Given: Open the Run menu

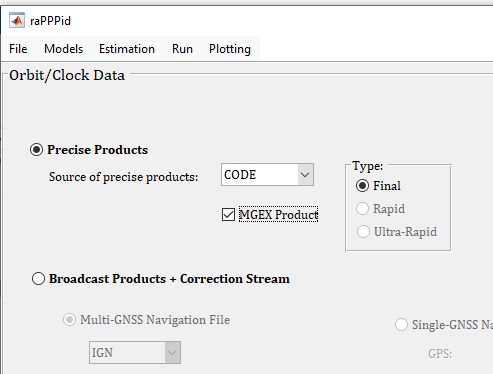Looking at the screenshot, I should 182,49.
